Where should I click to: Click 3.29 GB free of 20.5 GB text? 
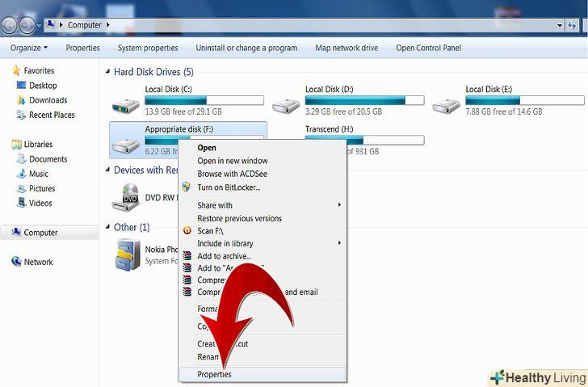[343, 111]
